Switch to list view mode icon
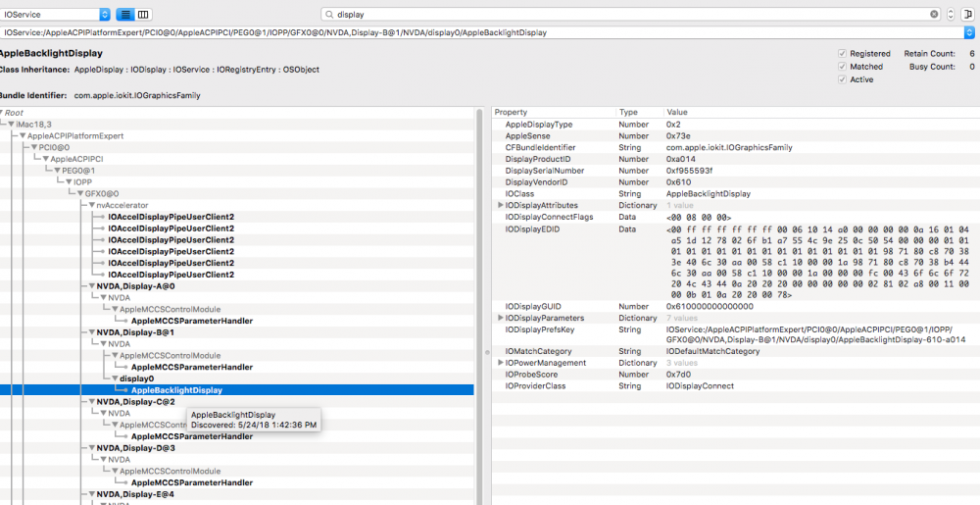Image resolution: width=980 pixels, height=505 pixels. click(x=125, y=14)
